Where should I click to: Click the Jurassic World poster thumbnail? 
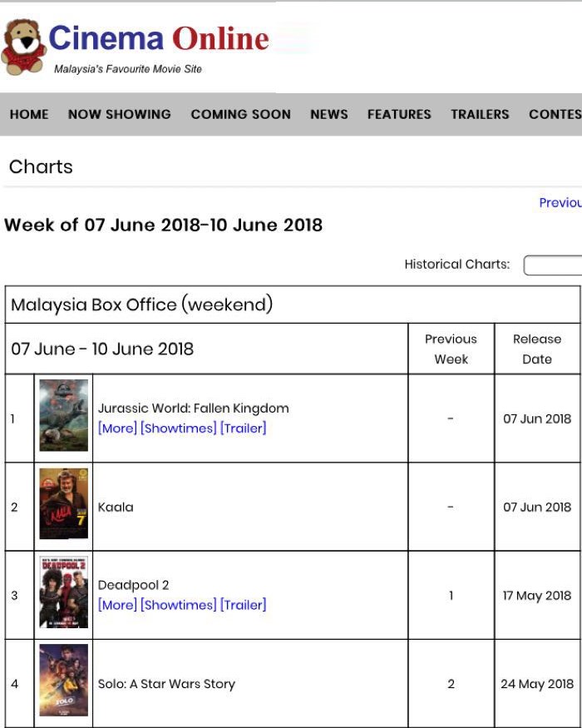[63, 417]
